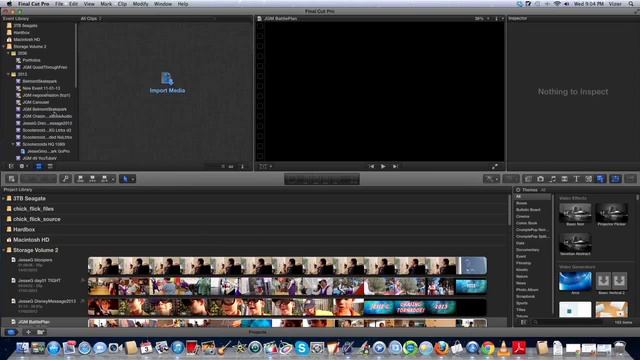Screen dimensions: 640x360
Task: Switch Event Browser to list view
Action: point(50,166)
